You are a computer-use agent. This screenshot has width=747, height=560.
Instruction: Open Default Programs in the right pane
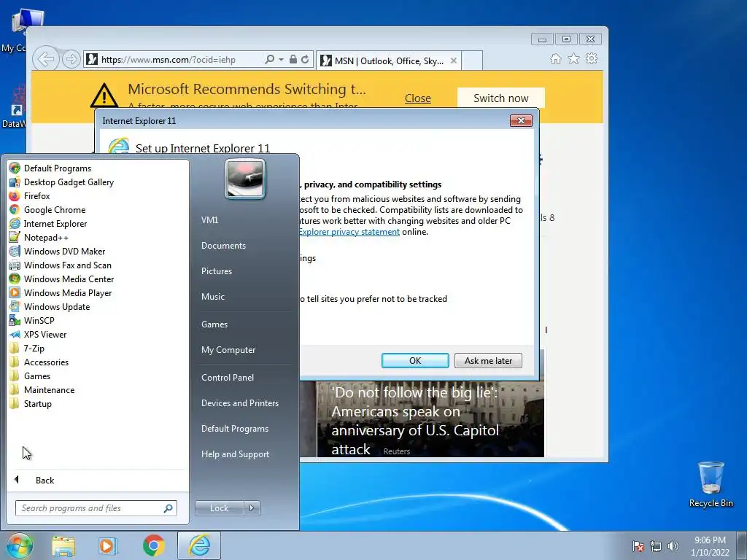pyautogui.click(x=234, y=429)
